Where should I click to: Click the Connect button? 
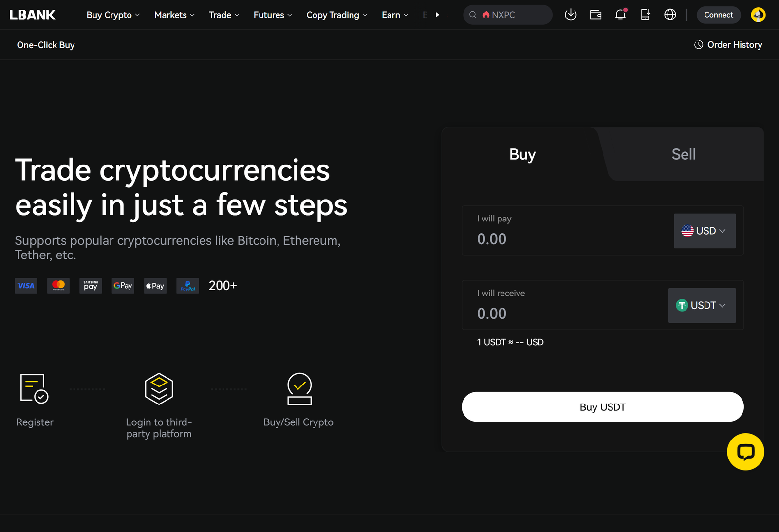click(x=718, y=15)
